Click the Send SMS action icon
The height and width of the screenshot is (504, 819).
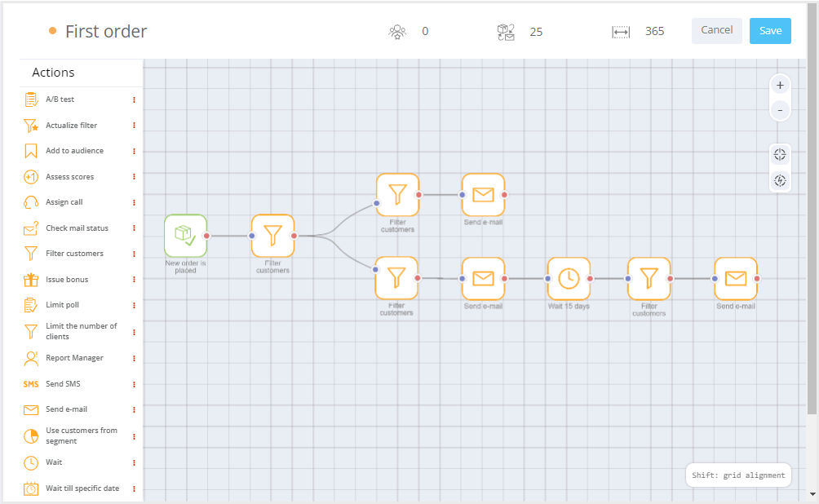(x=31, y=384)
